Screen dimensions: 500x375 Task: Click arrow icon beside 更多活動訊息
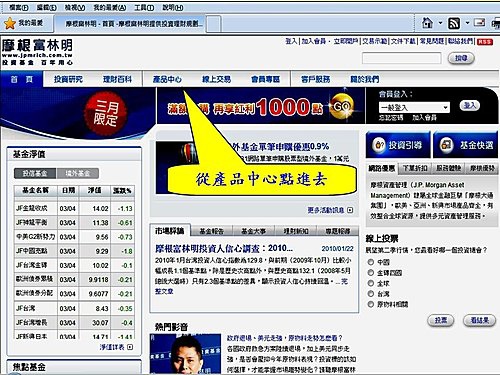coord(350,210)
